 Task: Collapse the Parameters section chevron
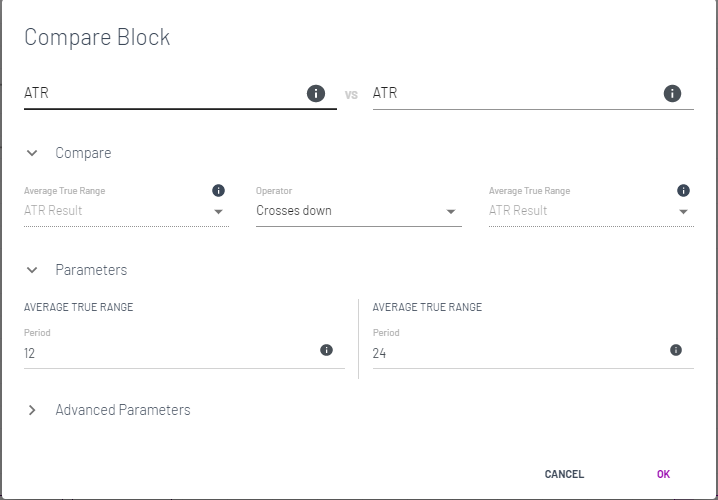click(32, 270)
